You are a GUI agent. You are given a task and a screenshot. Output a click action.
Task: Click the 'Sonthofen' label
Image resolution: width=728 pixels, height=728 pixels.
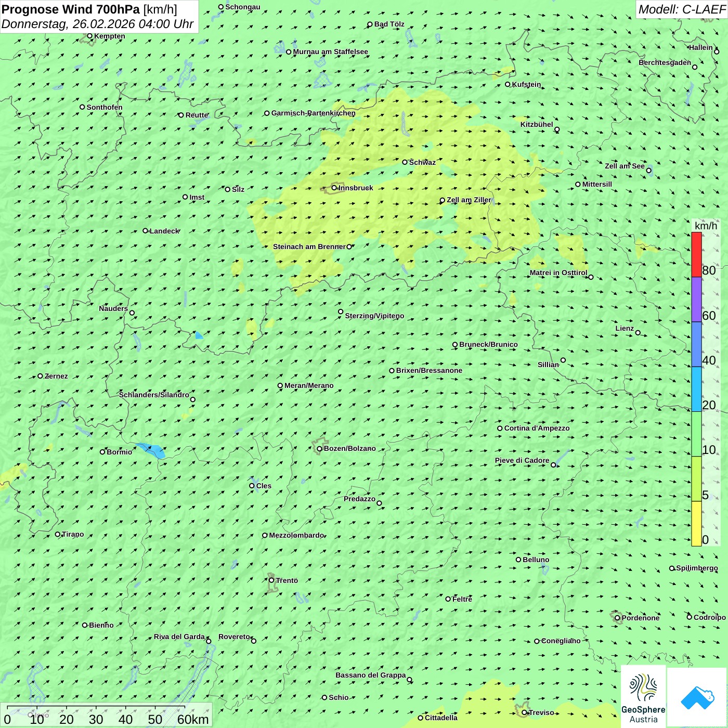click(105, 107)
